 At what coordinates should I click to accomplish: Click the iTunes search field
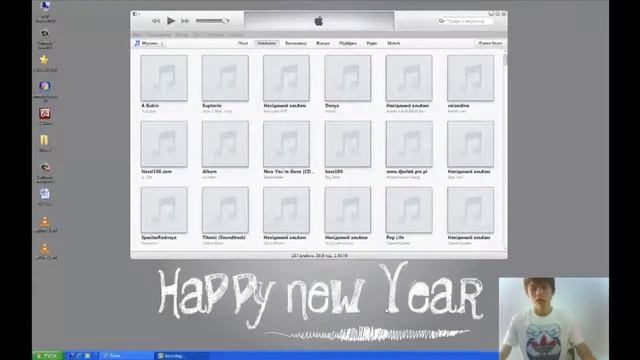pyautogui.click(x=465, y=21)
